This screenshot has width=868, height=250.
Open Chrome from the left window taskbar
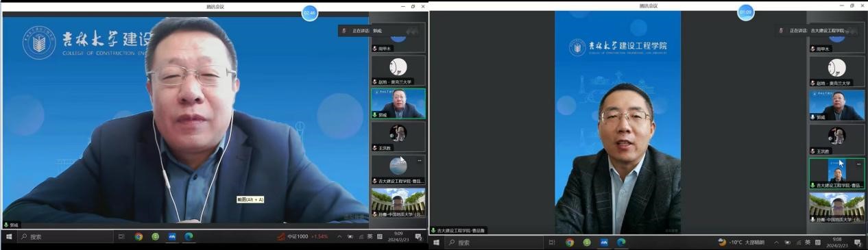138,236
